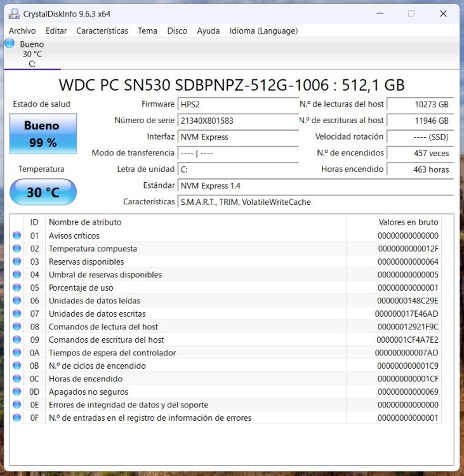Click the WDC PC SN530 drive model title
This screenshot has width=464, height=476.
point(232,85)
